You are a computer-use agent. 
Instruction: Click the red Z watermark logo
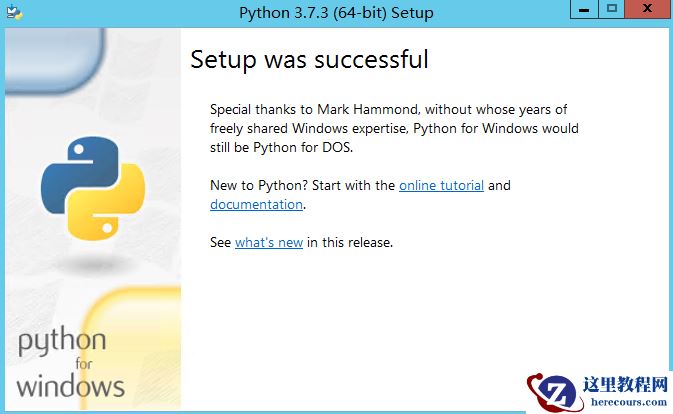pos(555,390)
